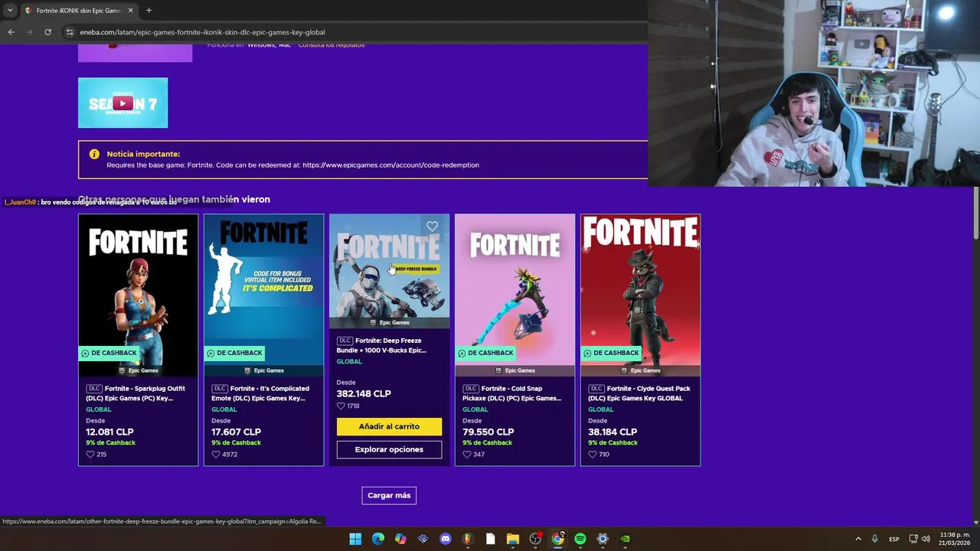Open the Windows Start menu
The image size is (980, 551).
click(x=355, y=539)
